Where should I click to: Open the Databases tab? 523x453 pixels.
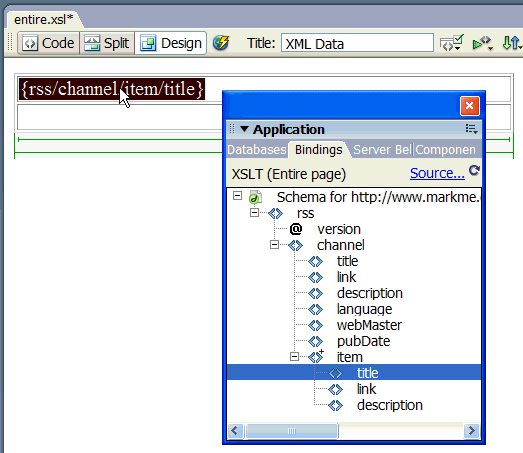[256, 150]
